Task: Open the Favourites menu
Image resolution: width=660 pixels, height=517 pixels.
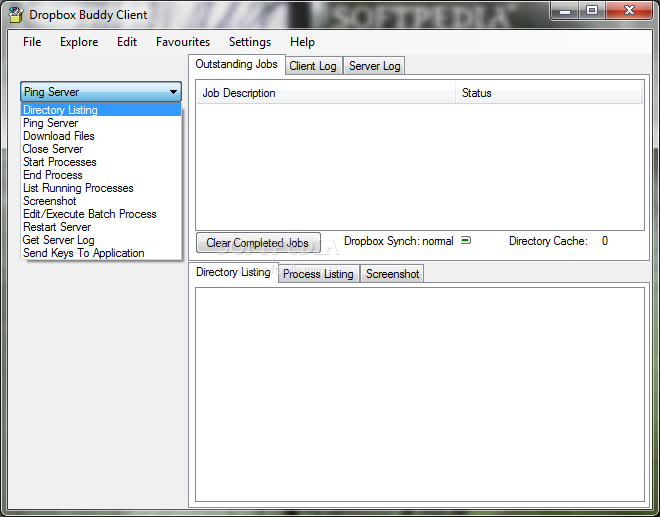Action: point(183,42)
